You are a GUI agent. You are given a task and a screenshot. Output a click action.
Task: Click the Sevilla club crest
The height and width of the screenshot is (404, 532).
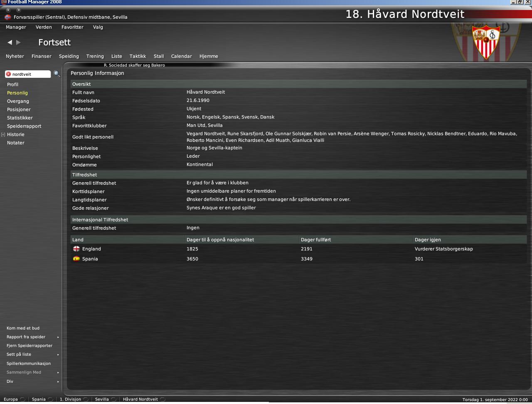[486, 42]
